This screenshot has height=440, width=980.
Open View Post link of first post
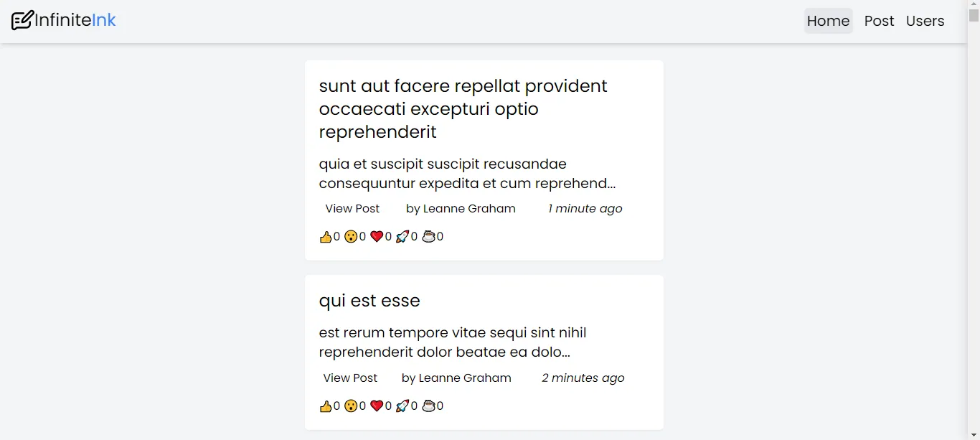pyautogui.click(x=352, y=209)
